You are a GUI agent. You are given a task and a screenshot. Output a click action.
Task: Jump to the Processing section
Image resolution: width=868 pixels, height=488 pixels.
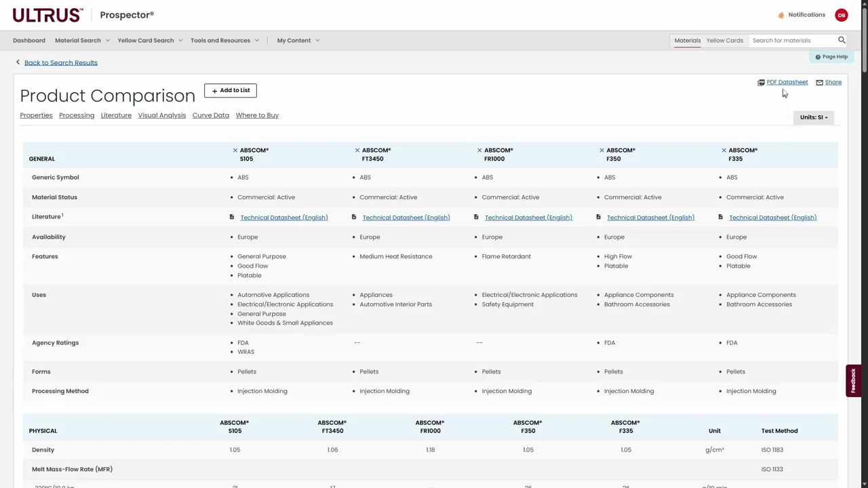(77, 115)
